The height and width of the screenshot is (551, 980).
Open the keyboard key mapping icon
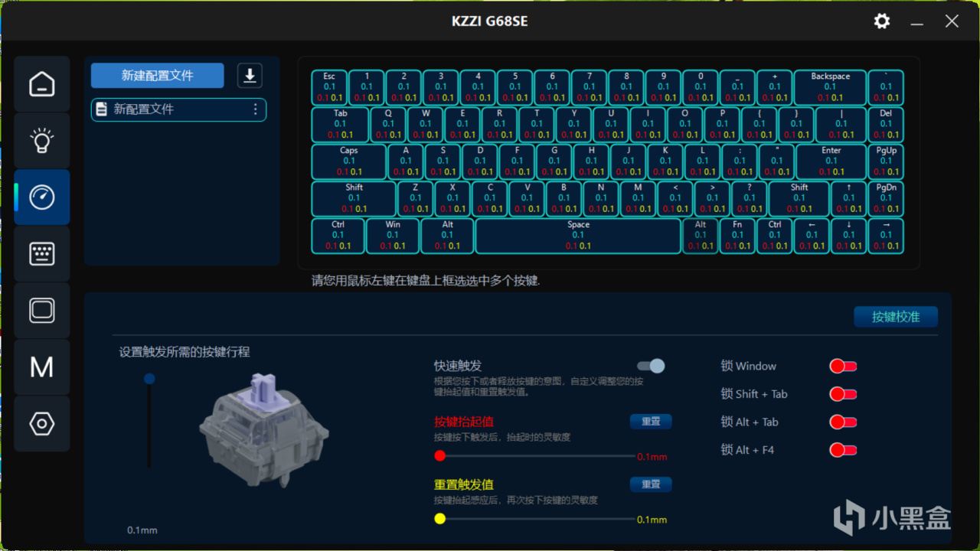click(42, 254)
